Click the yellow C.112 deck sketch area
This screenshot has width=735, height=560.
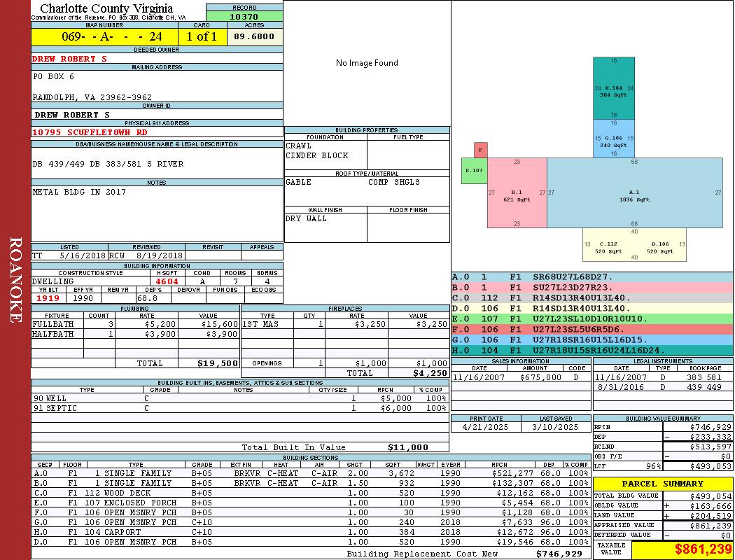(x=608, y=244)
